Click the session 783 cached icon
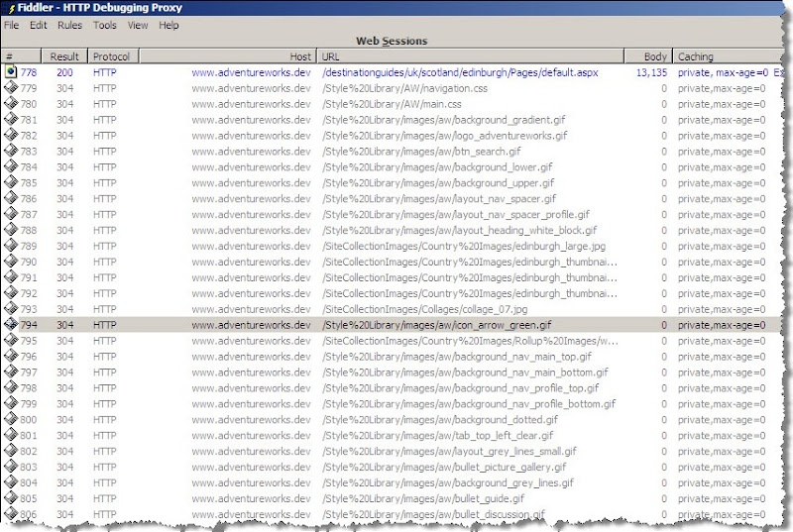 coord(11,150)
